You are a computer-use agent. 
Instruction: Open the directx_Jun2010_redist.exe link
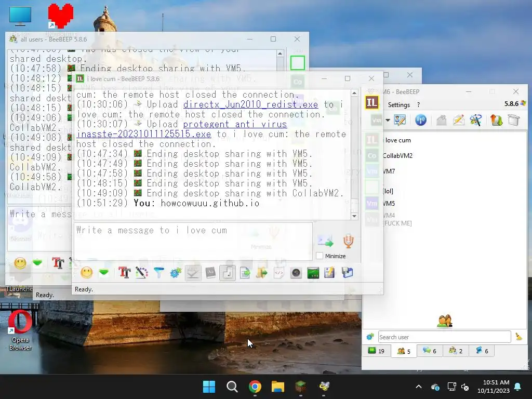[251, 104]
